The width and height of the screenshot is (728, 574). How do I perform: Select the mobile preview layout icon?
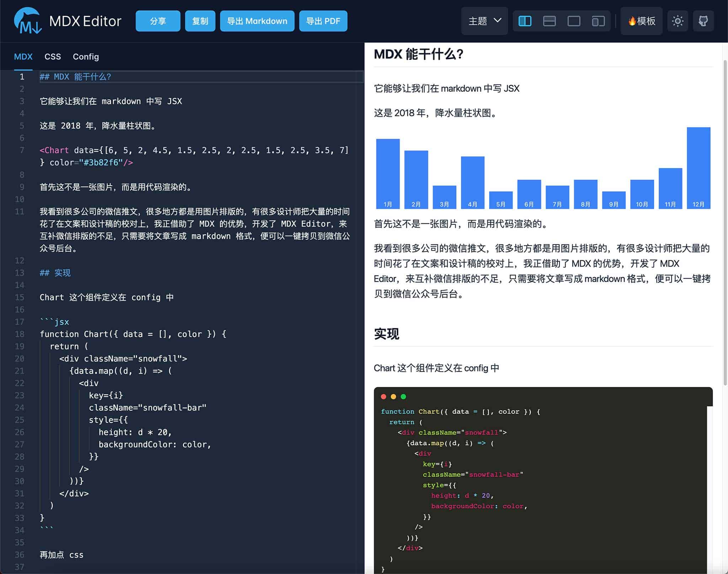tap(598, 21)
